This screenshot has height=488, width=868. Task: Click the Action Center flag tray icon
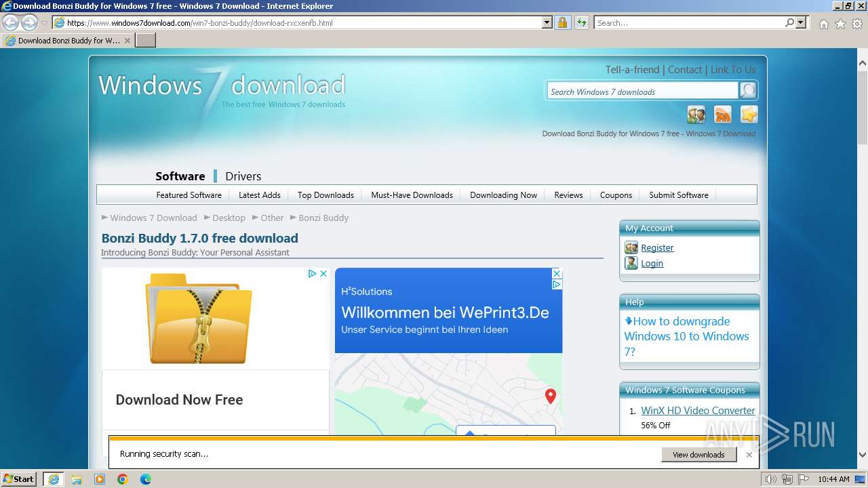point(804,479)
